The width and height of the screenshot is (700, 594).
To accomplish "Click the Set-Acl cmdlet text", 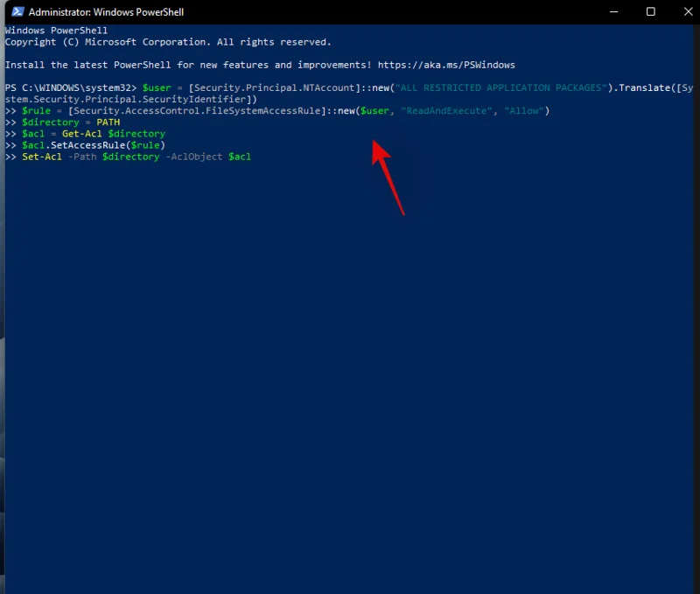I will [42, 157].
